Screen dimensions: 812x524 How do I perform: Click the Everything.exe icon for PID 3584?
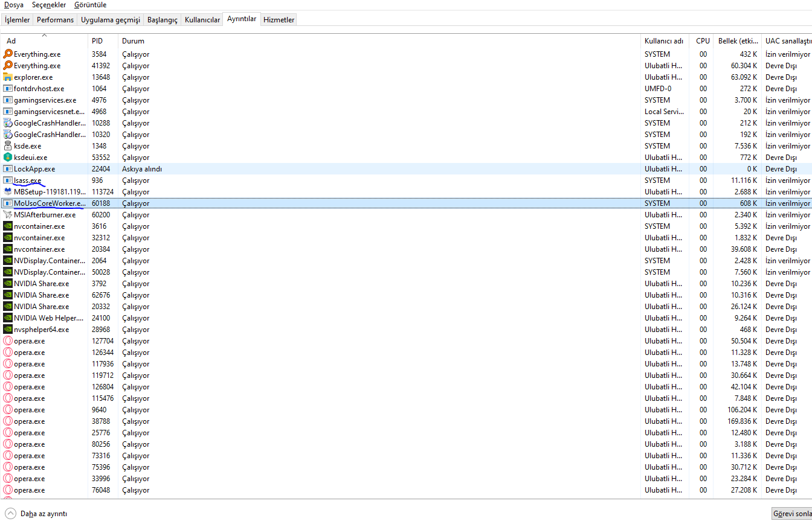tap(8, 54)
